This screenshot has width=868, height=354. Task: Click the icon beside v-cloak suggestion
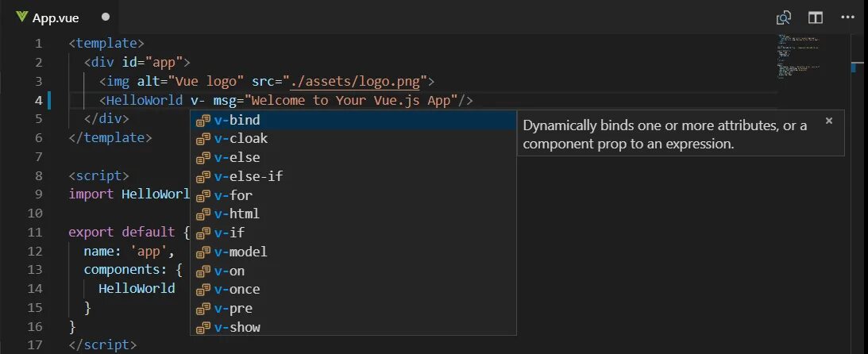pyautogui.click(x=203, y=139)
